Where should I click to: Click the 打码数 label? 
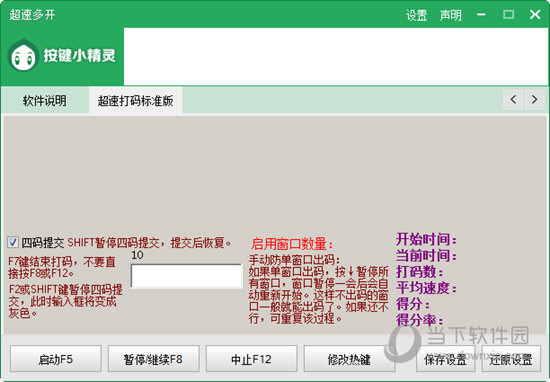coord(420,272)
